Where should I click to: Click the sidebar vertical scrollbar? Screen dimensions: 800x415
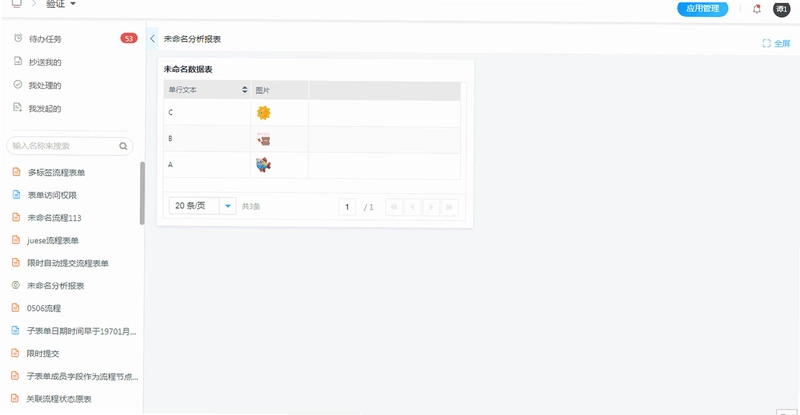[x=142, y=193]
